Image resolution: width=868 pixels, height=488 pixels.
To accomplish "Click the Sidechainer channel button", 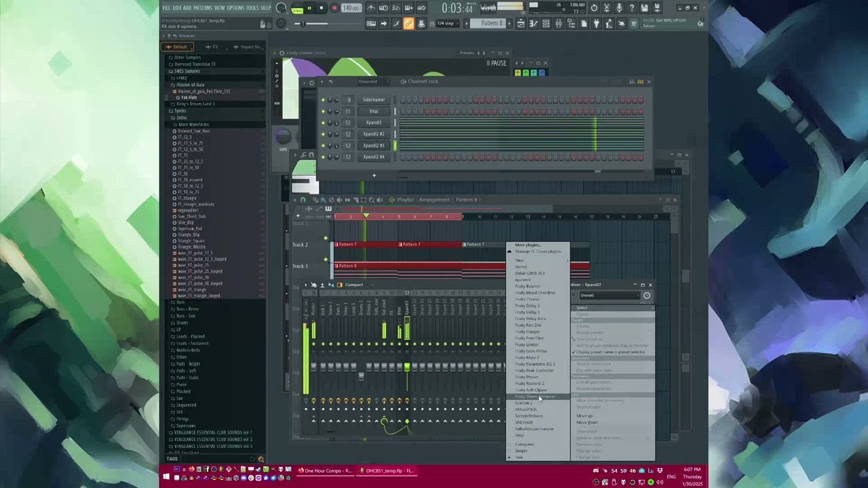I will [x=374, y=100].
